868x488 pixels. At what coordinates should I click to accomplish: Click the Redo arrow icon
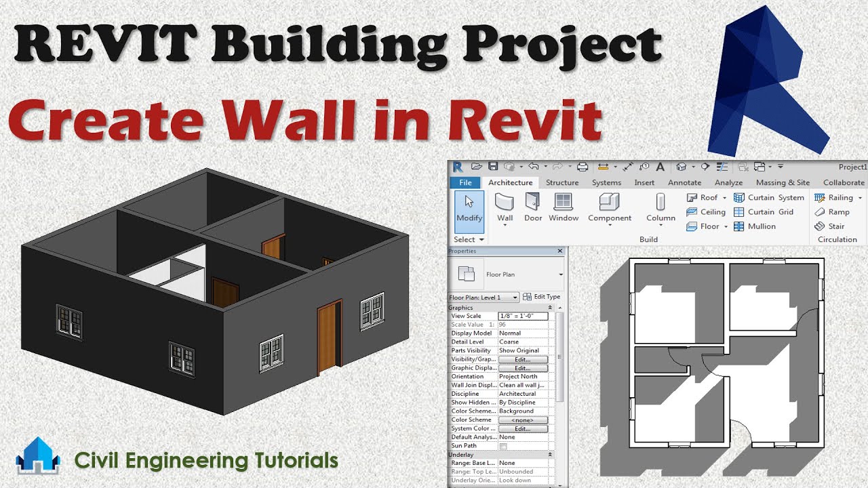(x=557, y=167)
